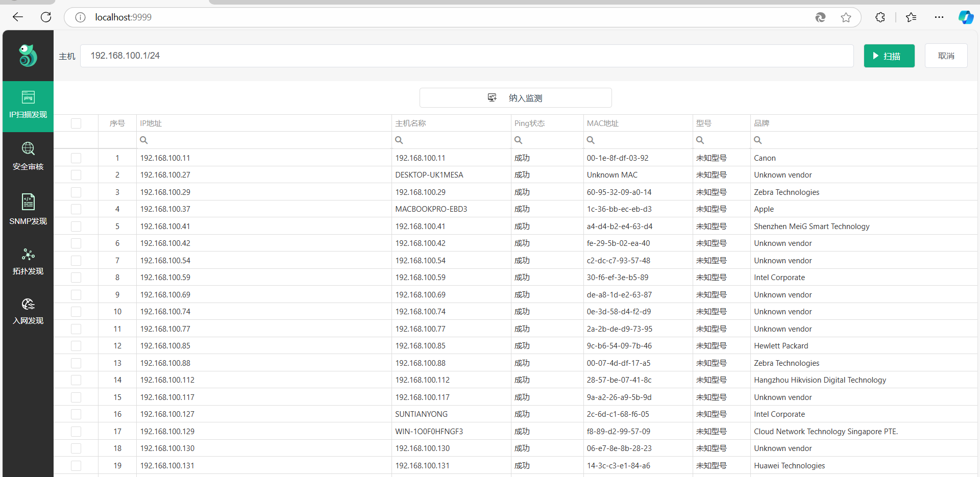The image size is (980, 477).
Task: Refresh the browser page
Action: click(x=46, y=17)
